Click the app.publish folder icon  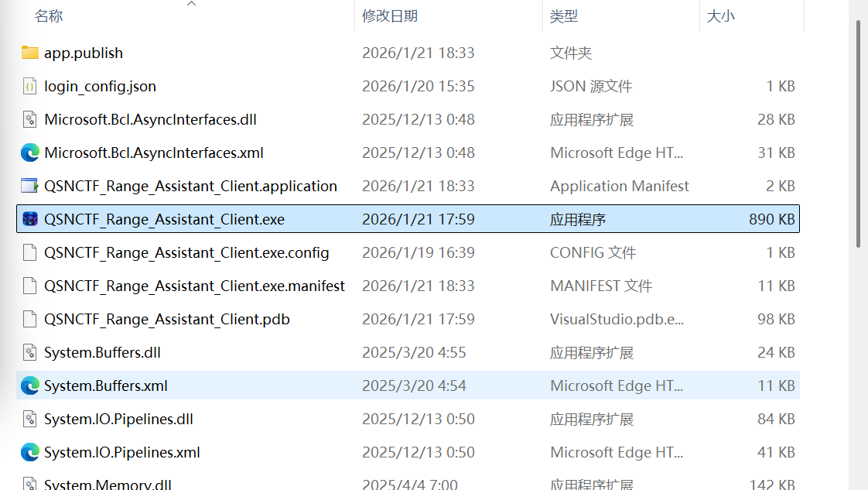[30, 53]
